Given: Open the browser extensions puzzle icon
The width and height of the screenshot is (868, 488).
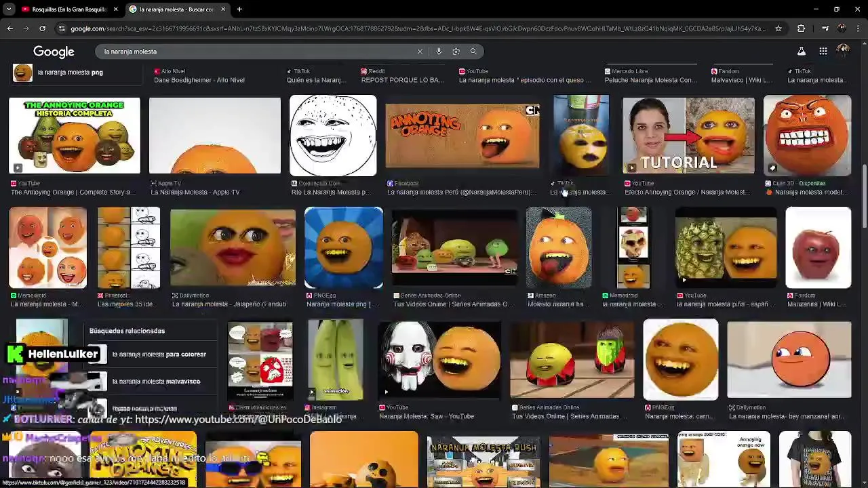Looking at the screenshot, I should click(802, 28).
